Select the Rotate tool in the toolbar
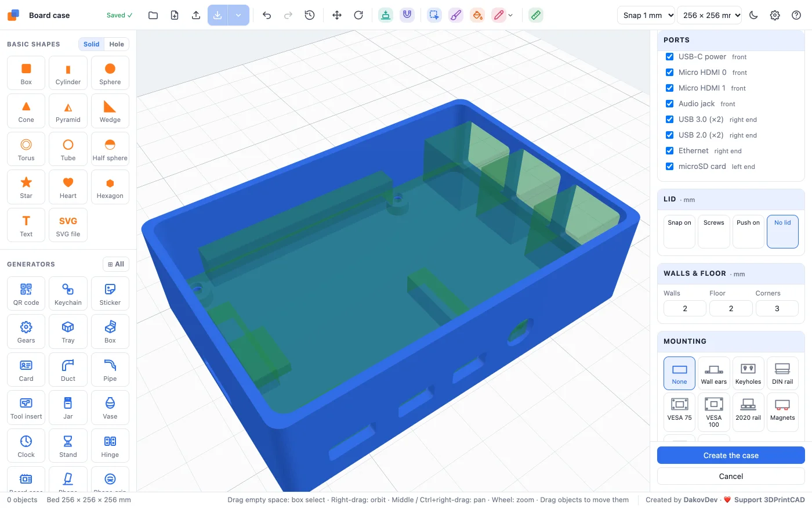 (x=358, y=15)
